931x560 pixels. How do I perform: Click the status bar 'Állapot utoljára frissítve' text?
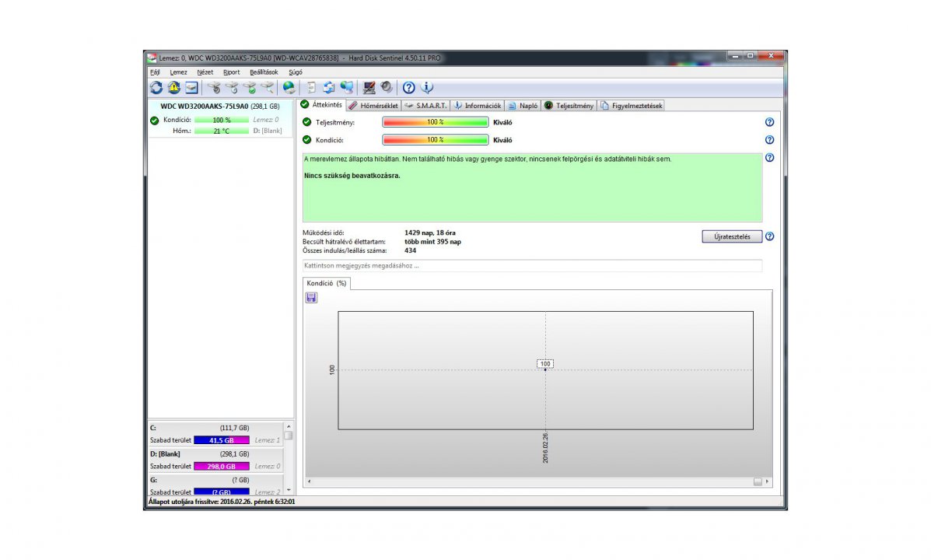(x=222, y=502)
